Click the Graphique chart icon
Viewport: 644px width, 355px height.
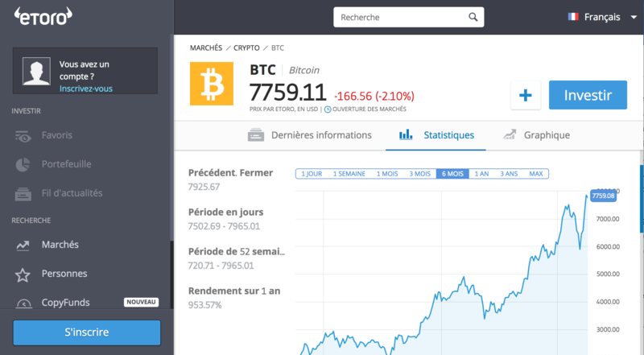(510, 134)
